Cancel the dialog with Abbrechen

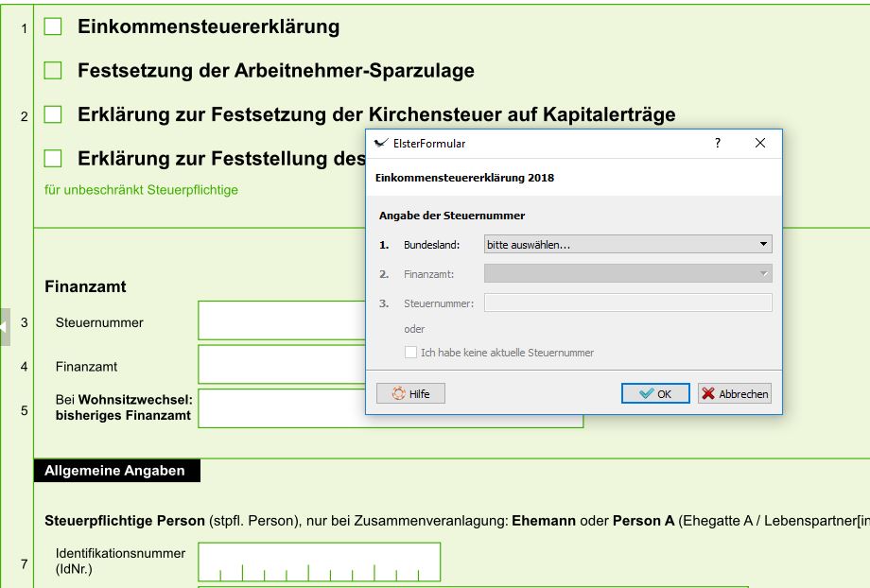735,393
